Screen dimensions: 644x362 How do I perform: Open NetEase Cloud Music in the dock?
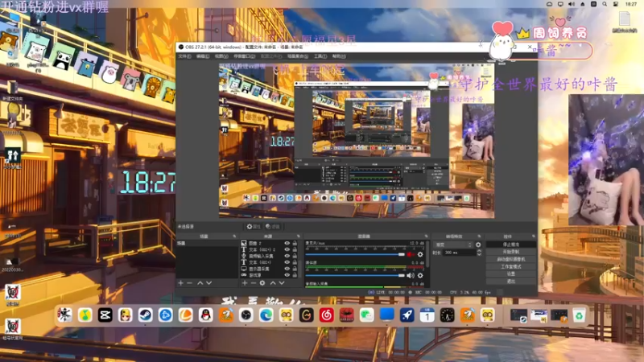tap(327, 315)
